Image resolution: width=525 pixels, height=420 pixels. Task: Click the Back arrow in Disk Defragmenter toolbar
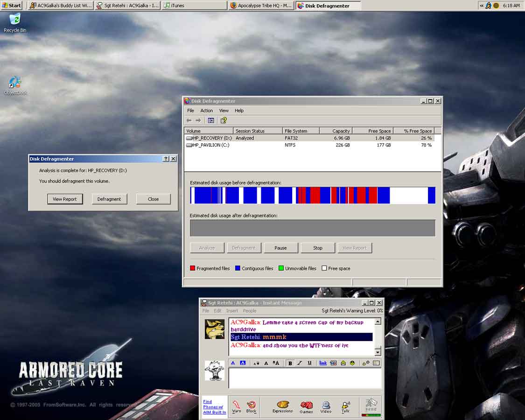pos(189,120)
